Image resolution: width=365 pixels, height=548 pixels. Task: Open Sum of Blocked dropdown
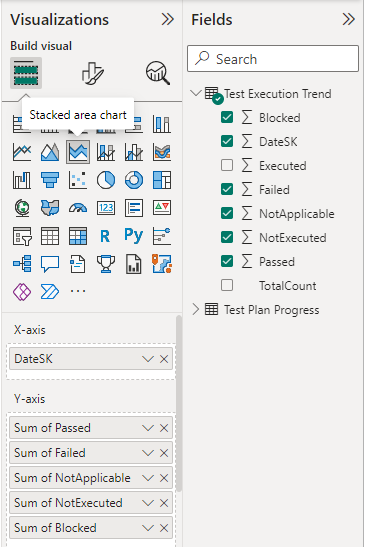(x=148, y=528)
